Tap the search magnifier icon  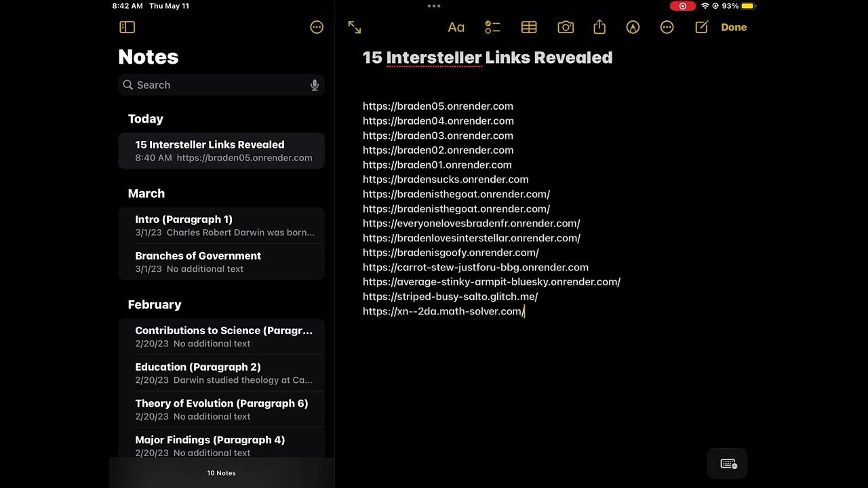coord(127,85)
